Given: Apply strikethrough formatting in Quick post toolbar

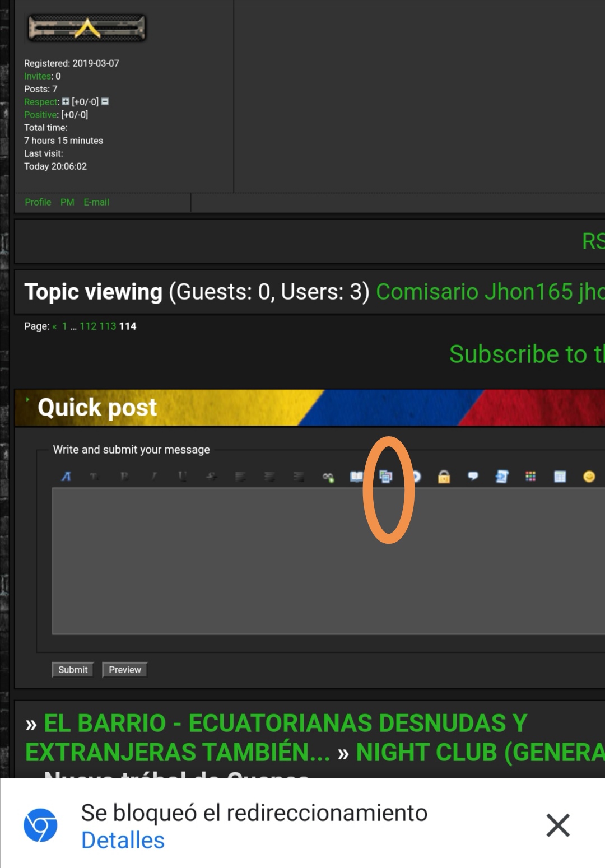Looking at the screenshot, I should (x=211, y=477).
